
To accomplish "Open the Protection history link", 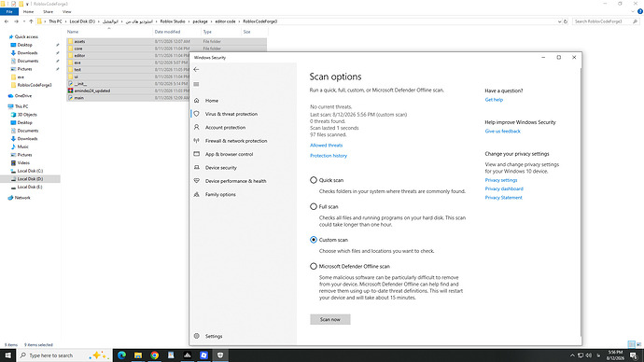I will [329, 156].
